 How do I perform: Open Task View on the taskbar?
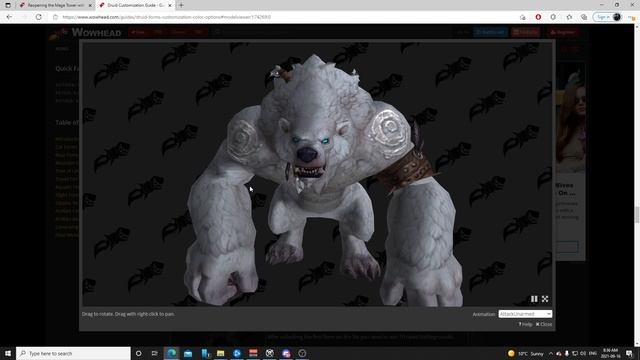tap(155, 353)
